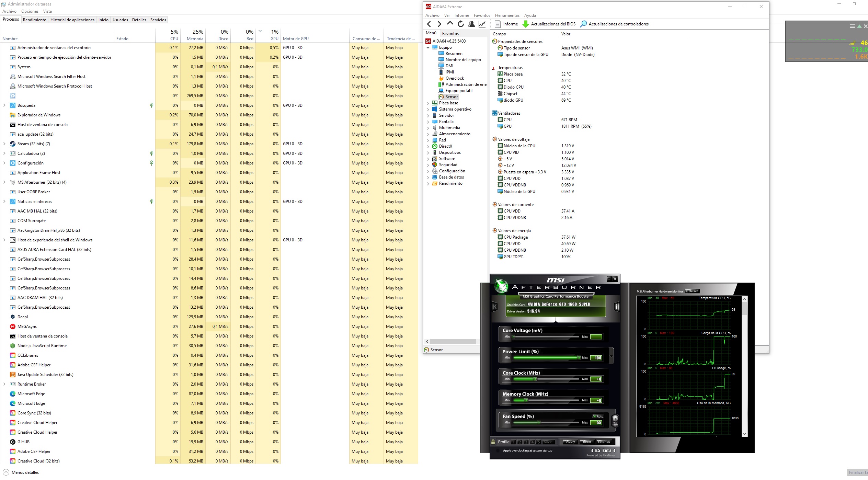The width and height of the screenshot is (868, 480).
Task: Click the fan User Define gear icon
Action: coord(615,420)
